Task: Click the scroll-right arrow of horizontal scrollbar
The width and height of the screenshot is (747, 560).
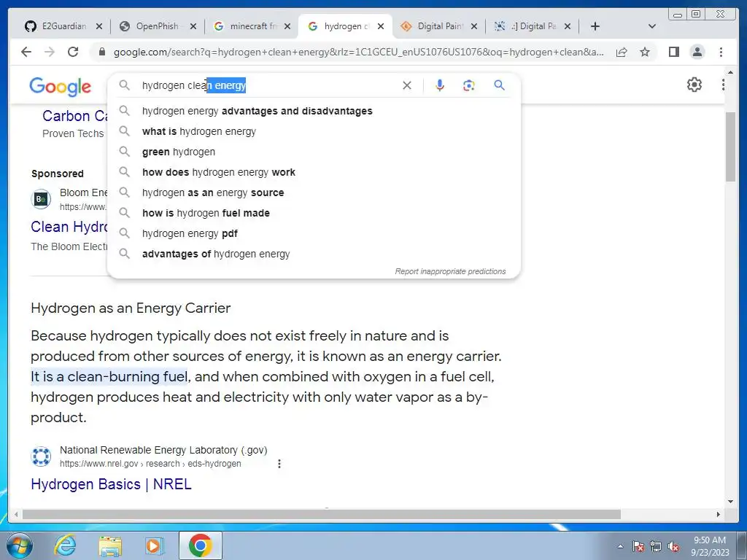Action: [719, 514]
